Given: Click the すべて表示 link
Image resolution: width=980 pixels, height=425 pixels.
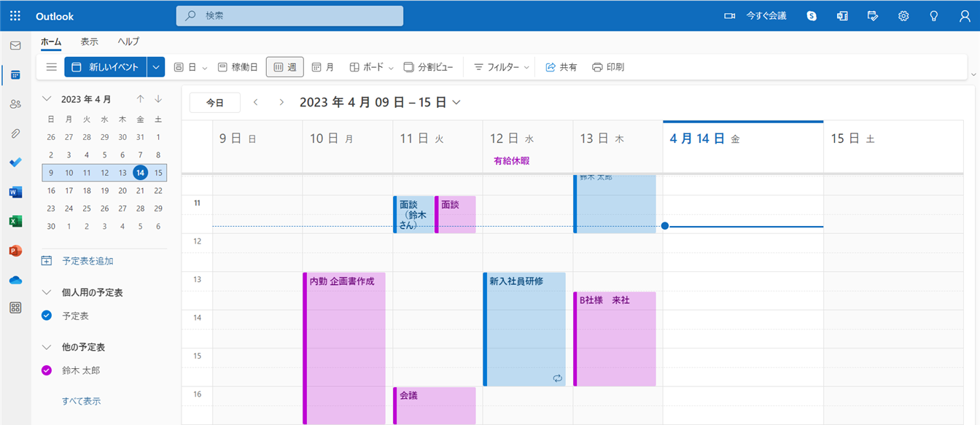Looking at the screenshot, I should click(81, 401).
